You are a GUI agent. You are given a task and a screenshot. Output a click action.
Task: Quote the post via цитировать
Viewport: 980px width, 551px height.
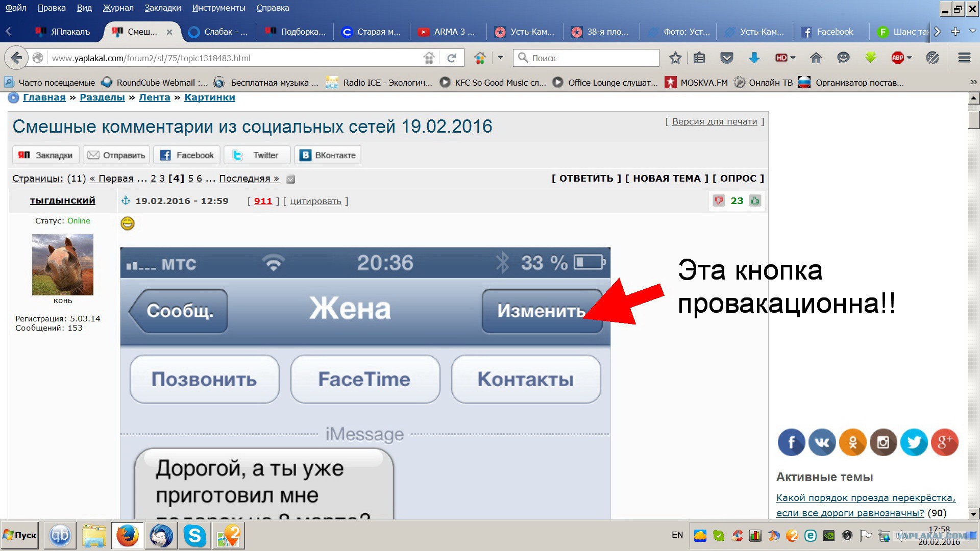tap(315, 201)
